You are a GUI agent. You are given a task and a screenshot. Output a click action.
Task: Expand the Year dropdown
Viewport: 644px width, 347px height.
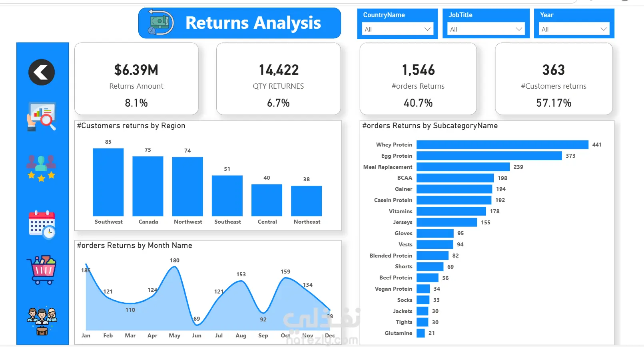(x=574, y=29)
